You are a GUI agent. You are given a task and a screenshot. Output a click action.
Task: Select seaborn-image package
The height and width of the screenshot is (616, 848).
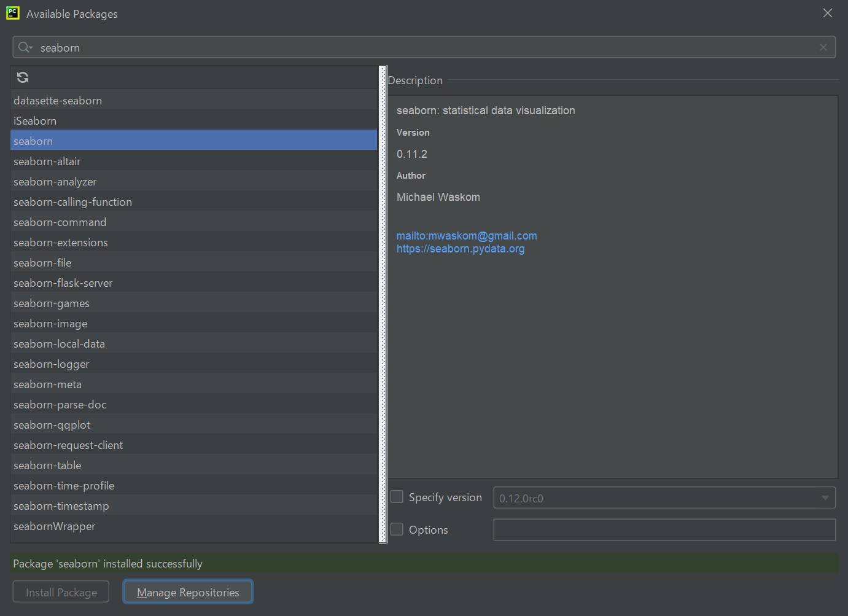(x=193, y=323)
